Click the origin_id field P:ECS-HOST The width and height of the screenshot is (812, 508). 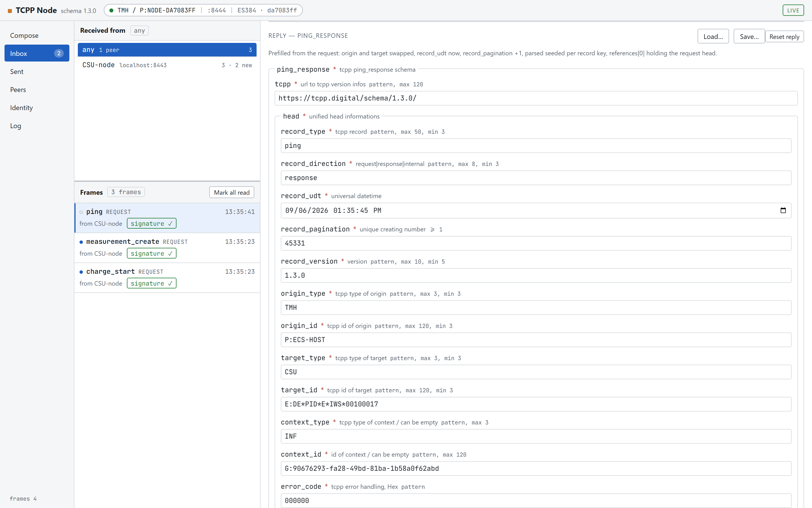[536, 340]
